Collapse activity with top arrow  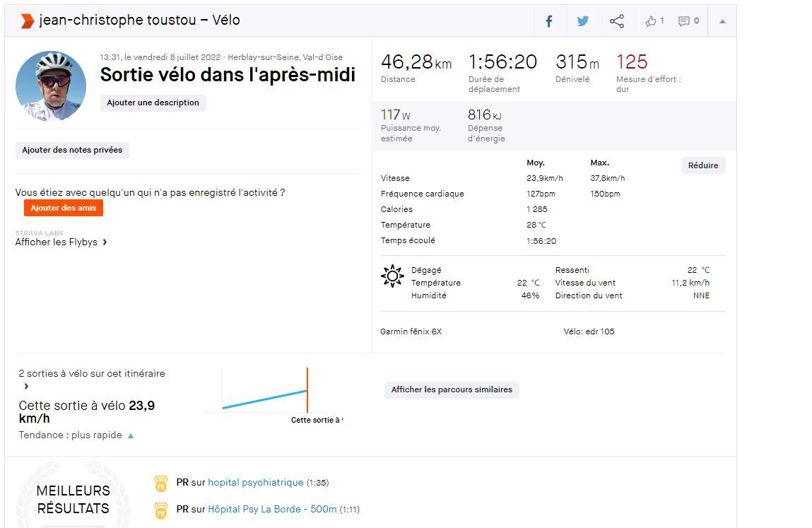click(722, 21)
